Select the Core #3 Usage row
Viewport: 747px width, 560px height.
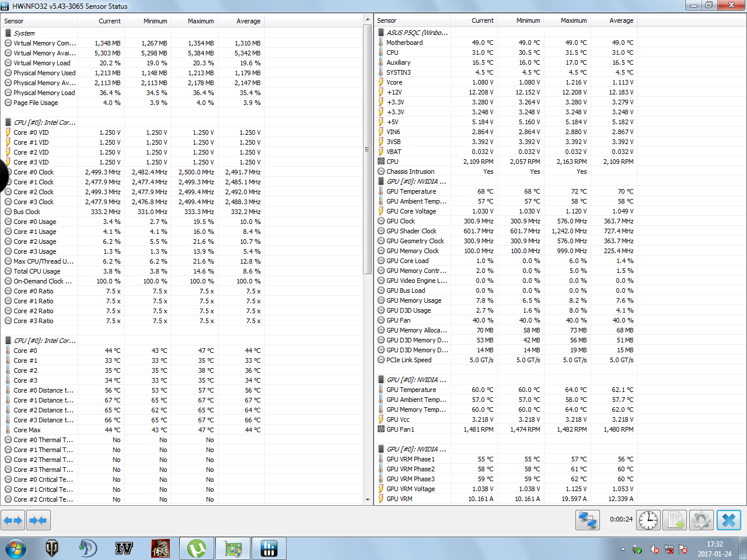(x=182, y=251)
